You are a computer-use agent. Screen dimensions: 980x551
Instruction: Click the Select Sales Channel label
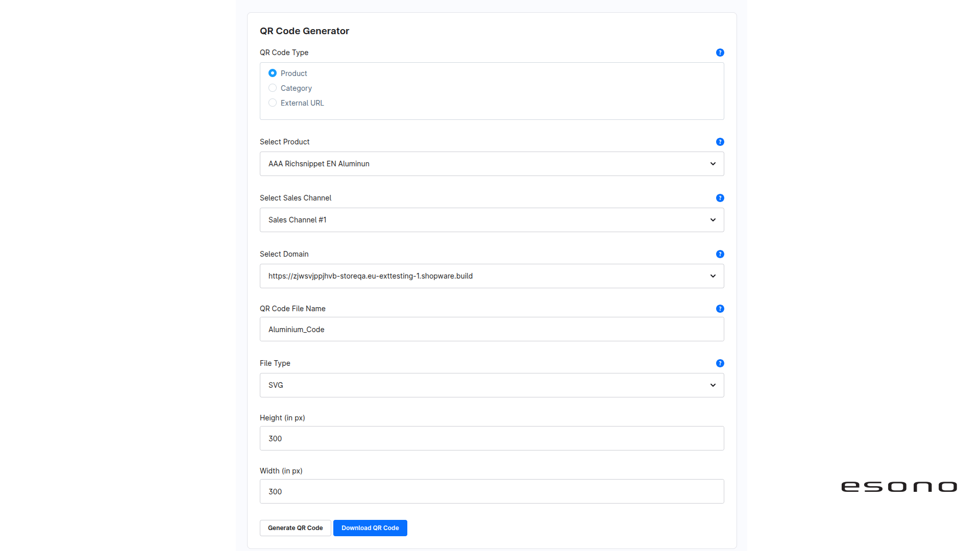(296, 198)
